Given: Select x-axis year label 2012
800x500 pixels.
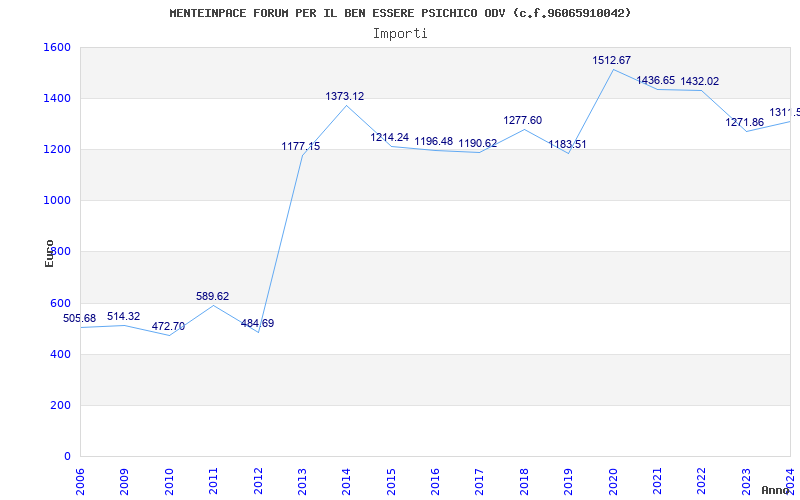Looking at the screenshot, I should coord(258,481).
